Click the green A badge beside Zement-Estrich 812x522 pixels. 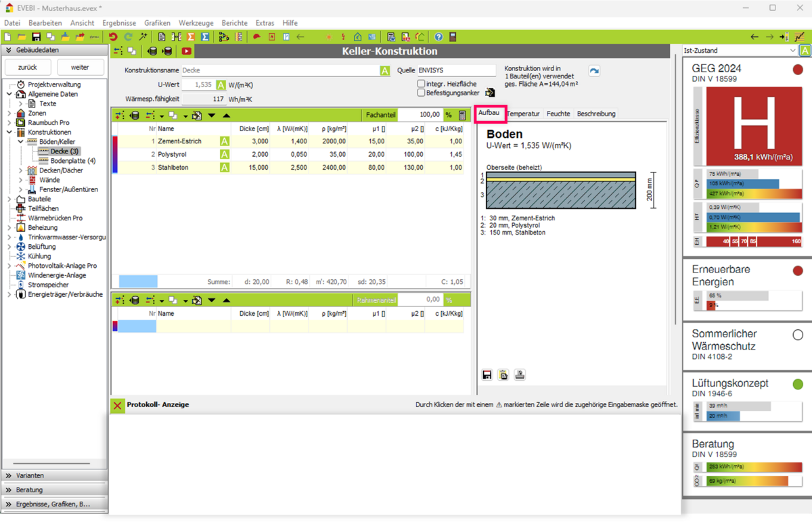click(224, 141)
